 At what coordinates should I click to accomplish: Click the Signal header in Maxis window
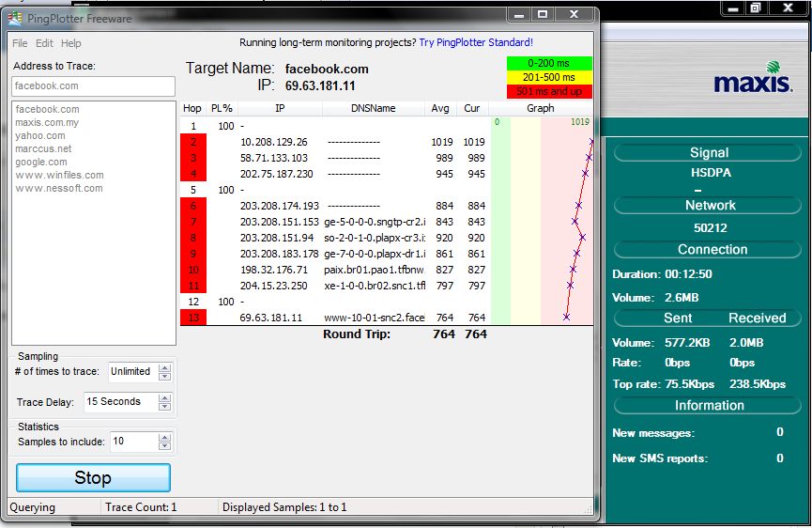(708, 153)
